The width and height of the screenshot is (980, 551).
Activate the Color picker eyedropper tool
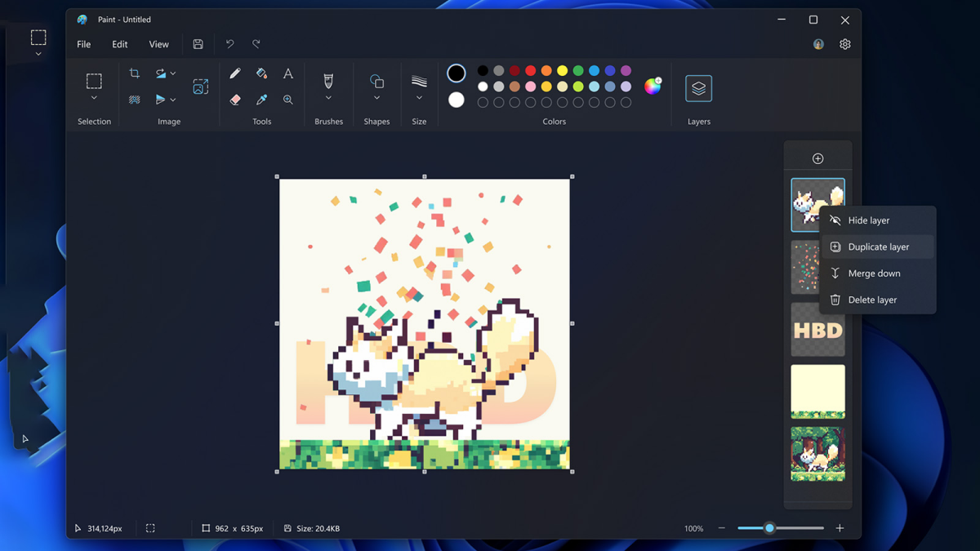pos(261,100)
